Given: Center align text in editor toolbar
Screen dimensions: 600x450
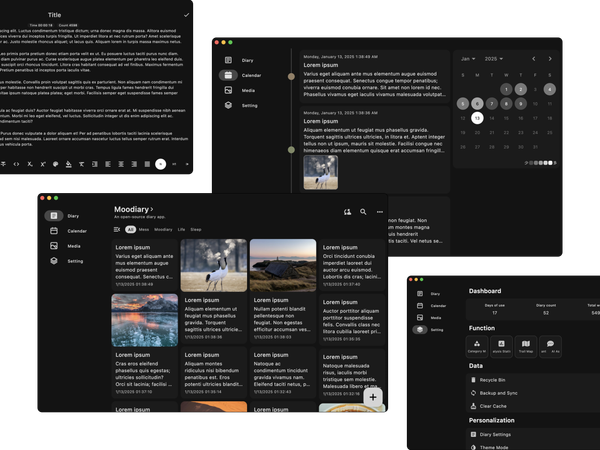Looking at the screenshot, I should (x=121, y=164).
